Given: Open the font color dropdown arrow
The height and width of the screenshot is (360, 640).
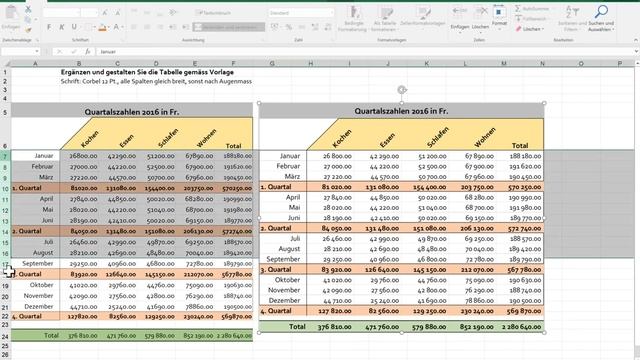Looking at the screenshot, I should pos(122,27).
